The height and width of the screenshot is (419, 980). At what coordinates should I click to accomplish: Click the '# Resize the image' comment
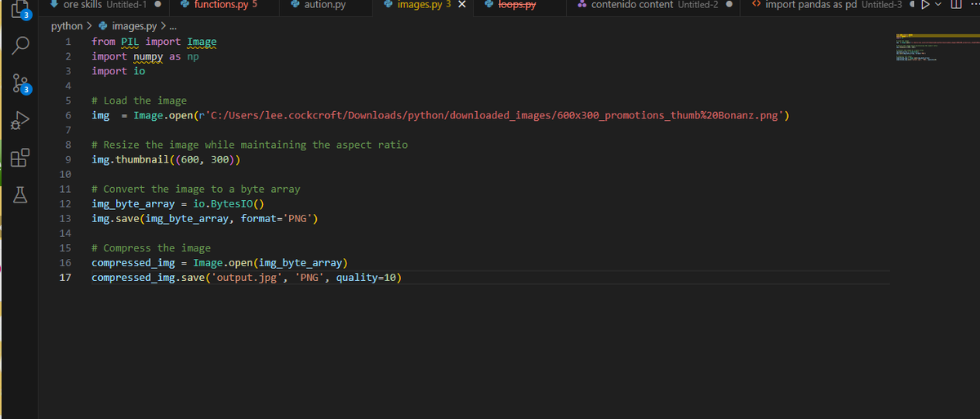pyautogui.click(x=249, y=145)
